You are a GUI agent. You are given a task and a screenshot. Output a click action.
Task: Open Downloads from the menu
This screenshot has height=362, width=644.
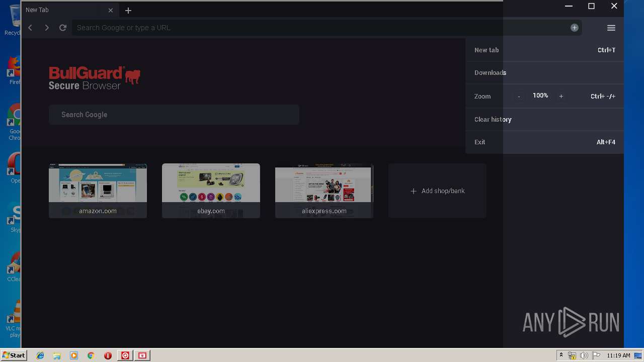tap(545, 73)
